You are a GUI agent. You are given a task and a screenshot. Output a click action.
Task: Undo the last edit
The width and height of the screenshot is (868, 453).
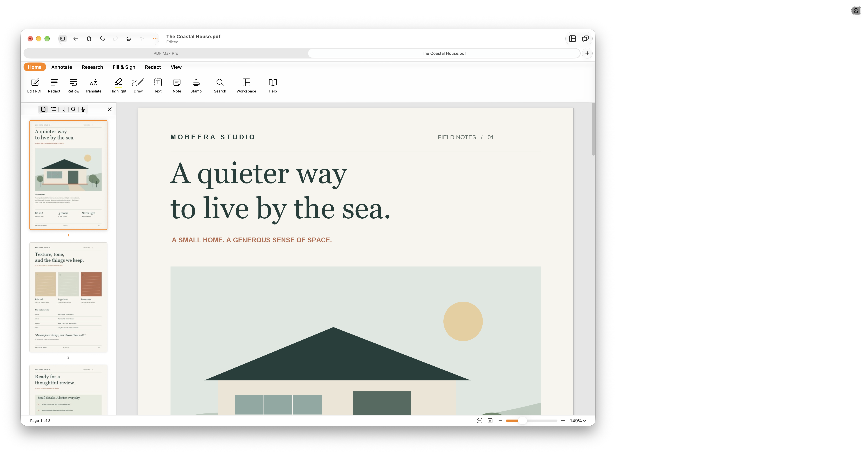[x=102, y=39]
